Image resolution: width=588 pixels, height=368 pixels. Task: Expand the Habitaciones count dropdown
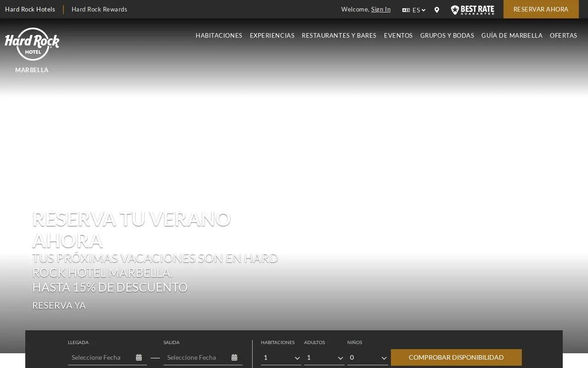point(281,357)
